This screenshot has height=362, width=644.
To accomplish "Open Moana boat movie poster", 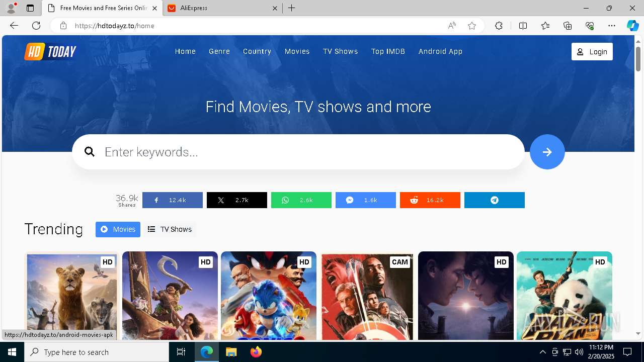I will pos(170,296).
